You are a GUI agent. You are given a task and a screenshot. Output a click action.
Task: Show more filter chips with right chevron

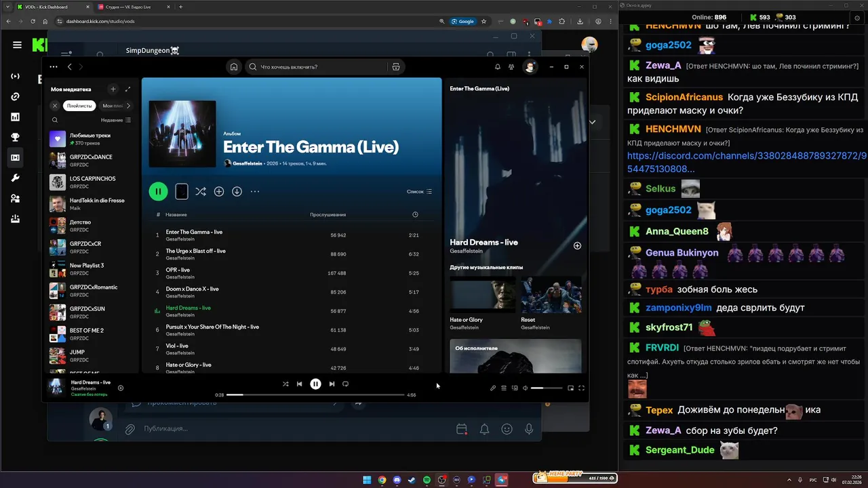tap(128, 106)
